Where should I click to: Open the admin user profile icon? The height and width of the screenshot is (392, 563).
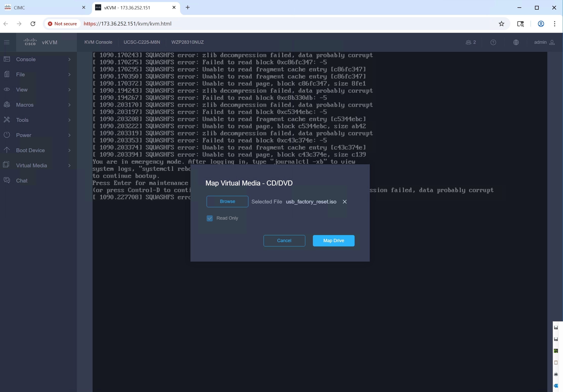pos(552,42)
